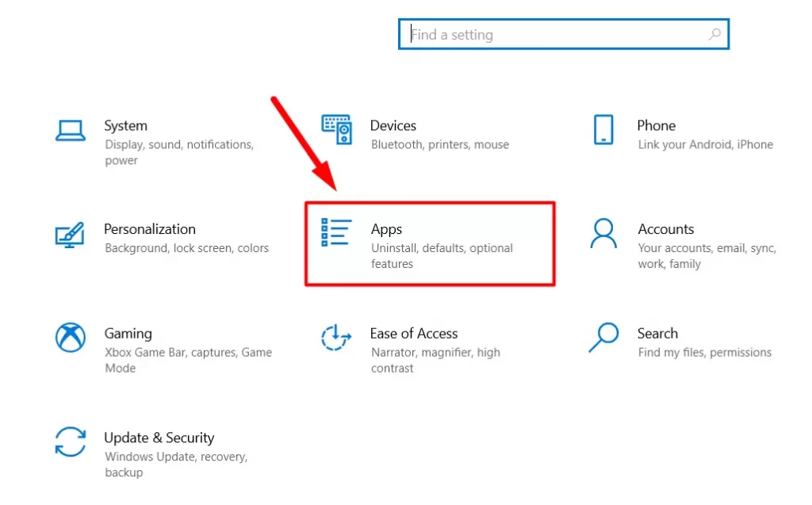This screenshot has height=505, width=812.
Task: Focus the Find a setting field
Action: pos(564,34)
